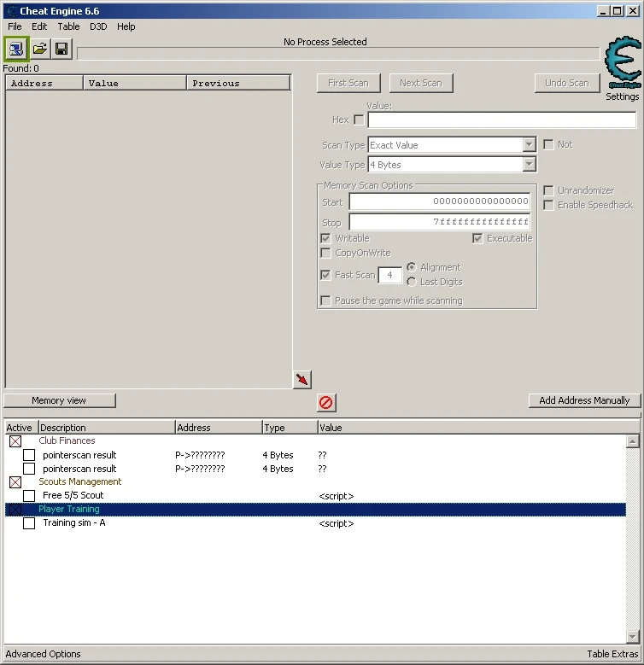The height and width of the screenshot is (665, 644).
Task: Click the Active column header
Action: pos(21,428)
